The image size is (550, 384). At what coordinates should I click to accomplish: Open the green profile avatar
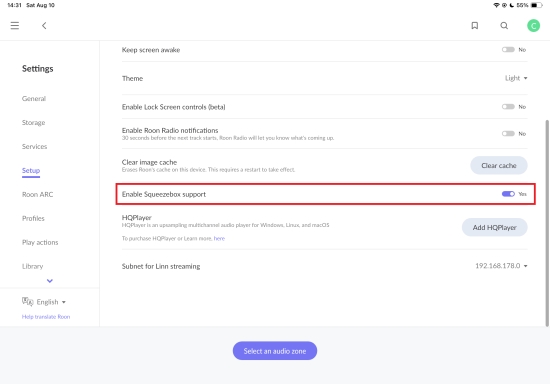[x=534, y=26]
